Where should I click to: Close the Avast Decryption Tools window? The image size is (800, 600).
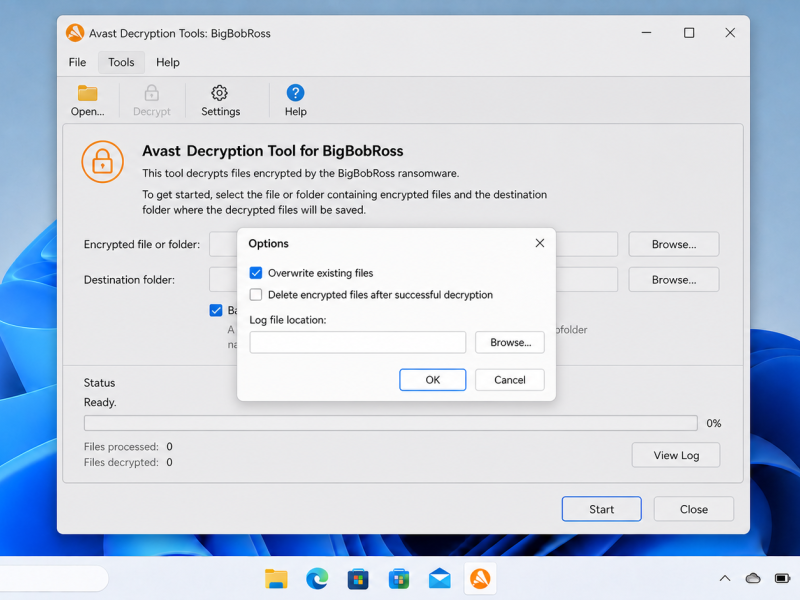point(730,33)
